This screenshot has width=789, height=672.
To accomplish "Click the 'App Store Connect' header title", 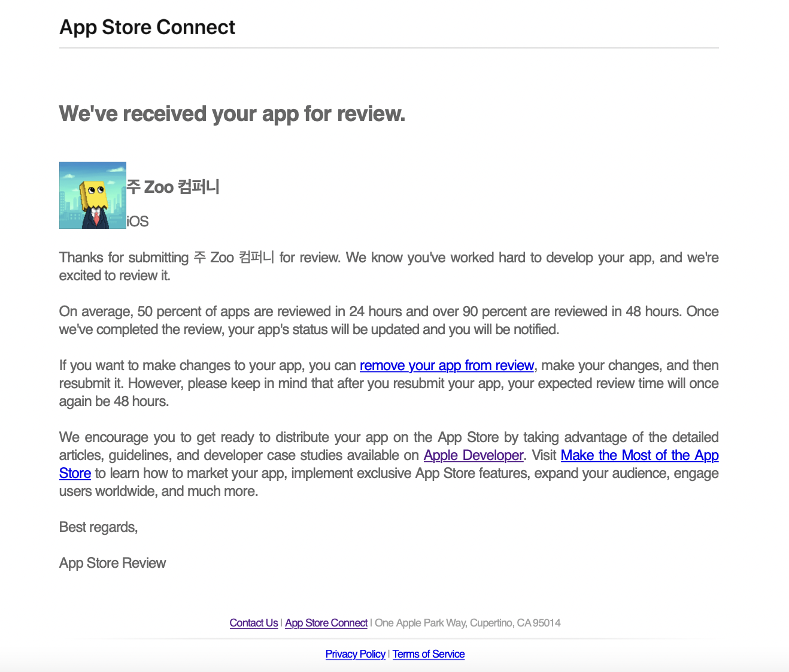I will click(147, 27).
